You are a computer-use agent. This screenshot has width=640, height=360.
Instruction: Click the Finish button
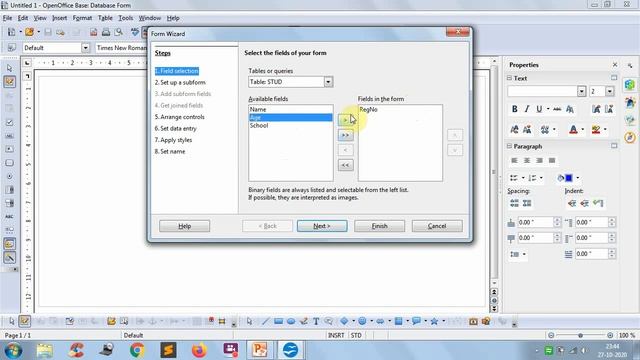[379, 226]
